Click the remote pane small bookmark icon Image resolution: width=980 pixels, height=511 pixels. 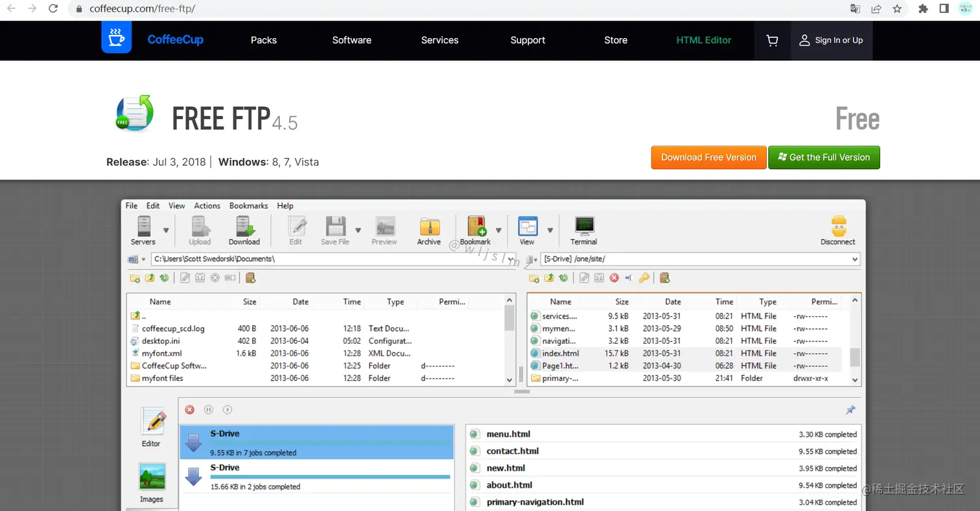[664, 278]
